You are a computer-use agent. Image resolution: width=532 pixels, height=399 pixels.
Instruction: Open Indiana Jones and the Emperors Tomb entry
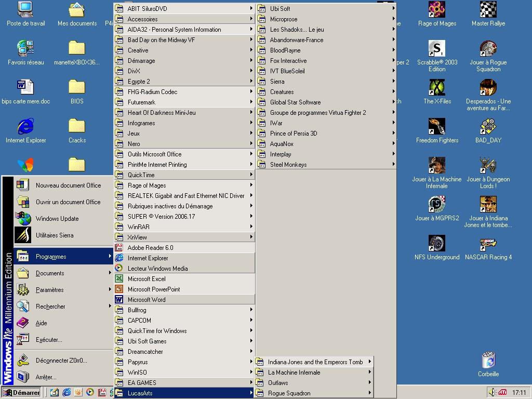click(314, 362)
